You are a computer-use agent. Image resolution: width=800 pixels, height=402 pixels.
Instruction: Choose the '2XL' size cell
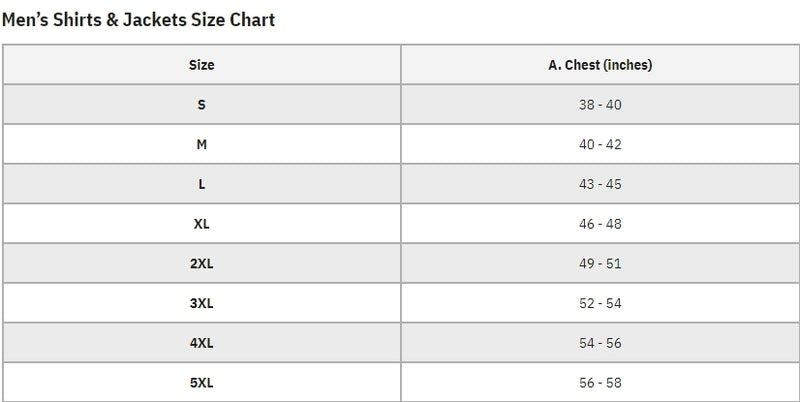pyautogui.click(x=201, y=263)
